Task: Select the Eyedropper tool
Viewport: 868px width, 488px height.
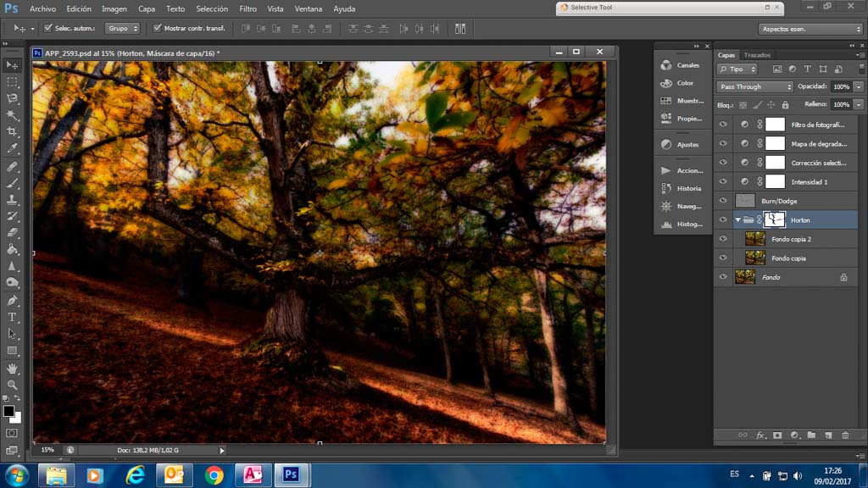Action: [x=12, y=149]
